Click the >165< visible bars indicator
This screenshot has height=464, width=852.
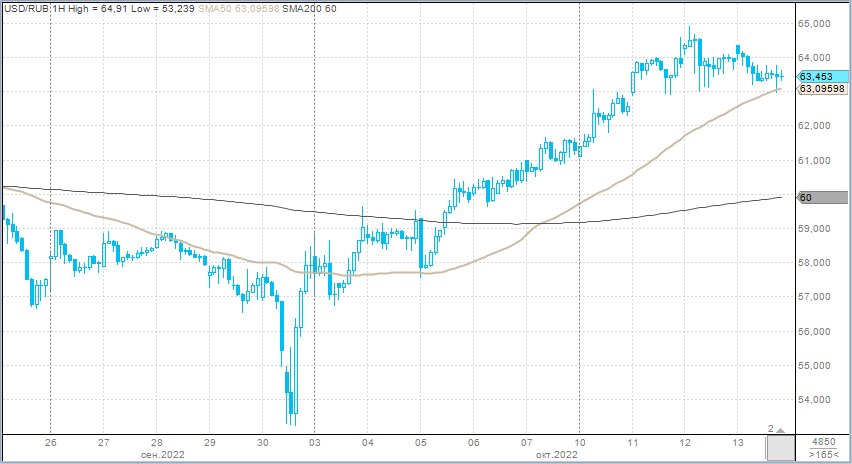pos(823,455)
